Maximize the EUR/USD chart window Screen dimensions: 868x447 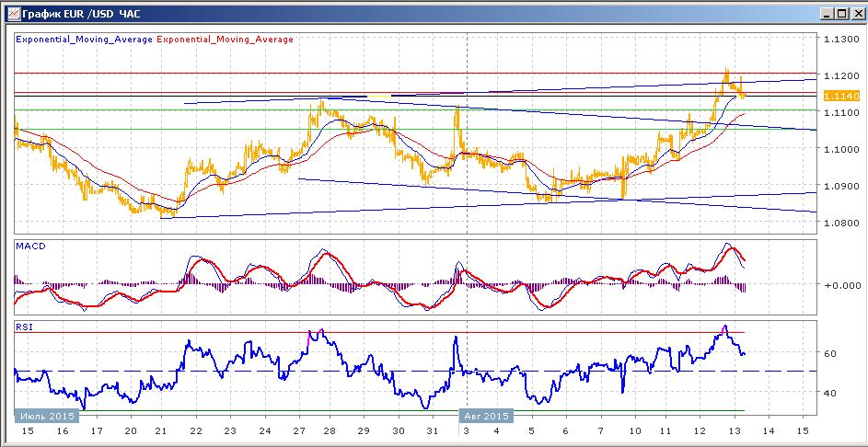point(841,13)
